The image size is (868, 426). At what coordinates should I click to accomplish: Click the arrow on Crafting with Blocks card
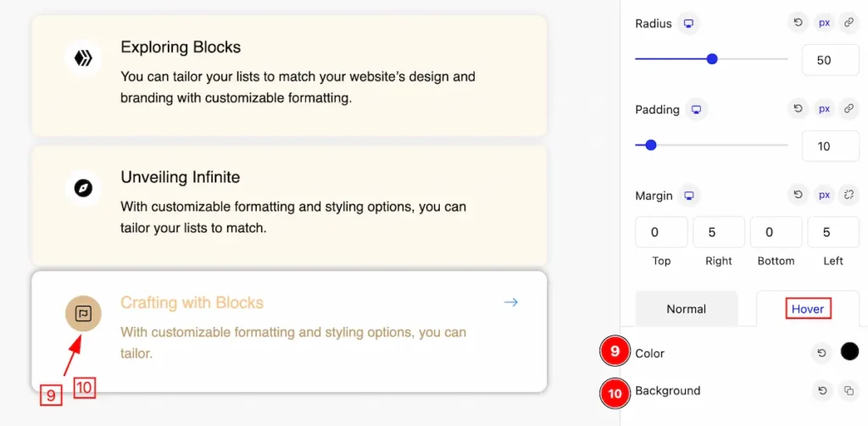coord(510,302)
